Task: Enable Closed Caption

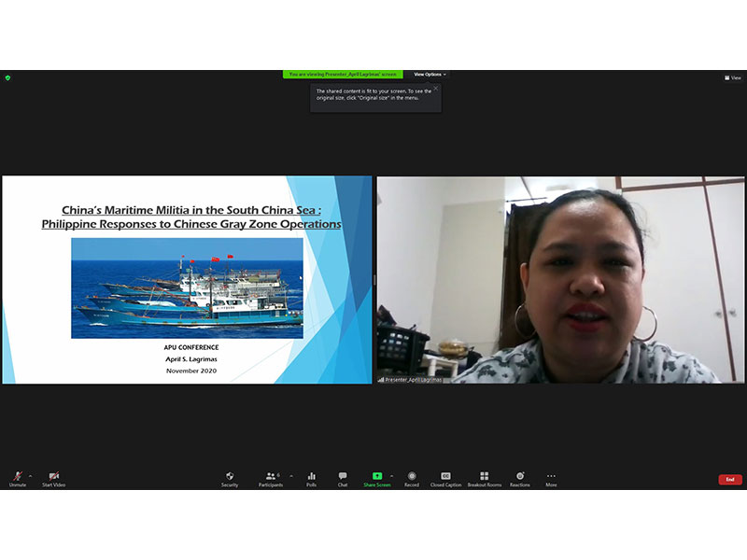Action: click(x=445, y=478)
